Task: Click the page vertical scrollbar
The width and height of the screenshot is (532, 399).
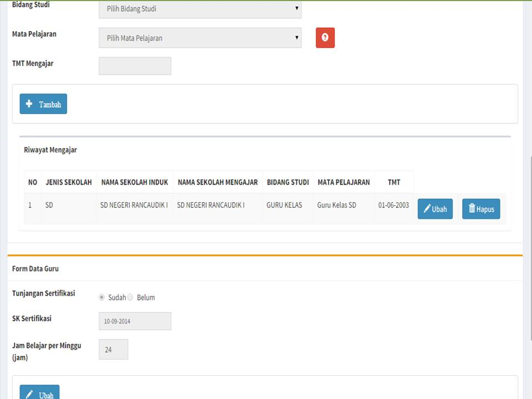Action: [530, 248]
